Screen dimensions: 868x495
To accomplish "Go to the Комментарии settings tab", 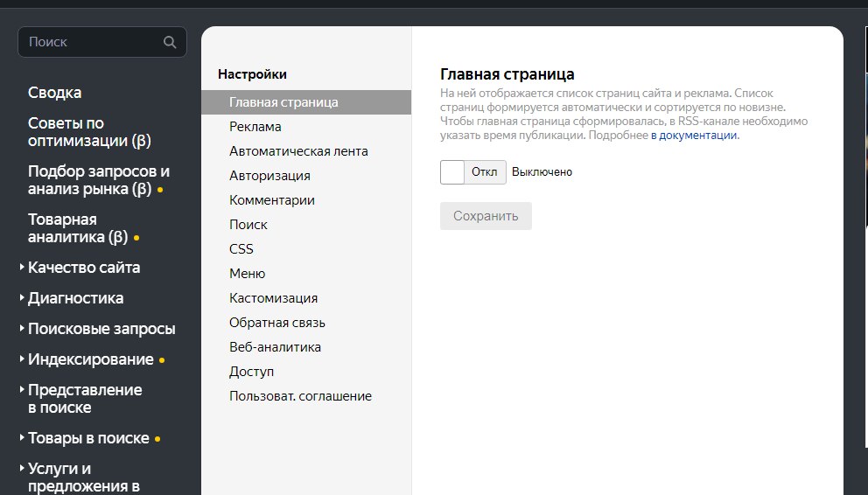I will (306, 200).
